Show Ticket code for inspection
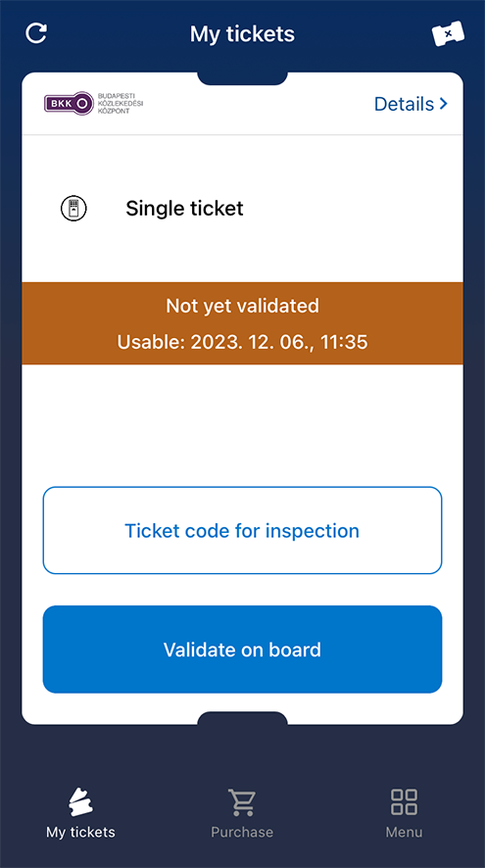485x868 pixels. click(243, 530)
